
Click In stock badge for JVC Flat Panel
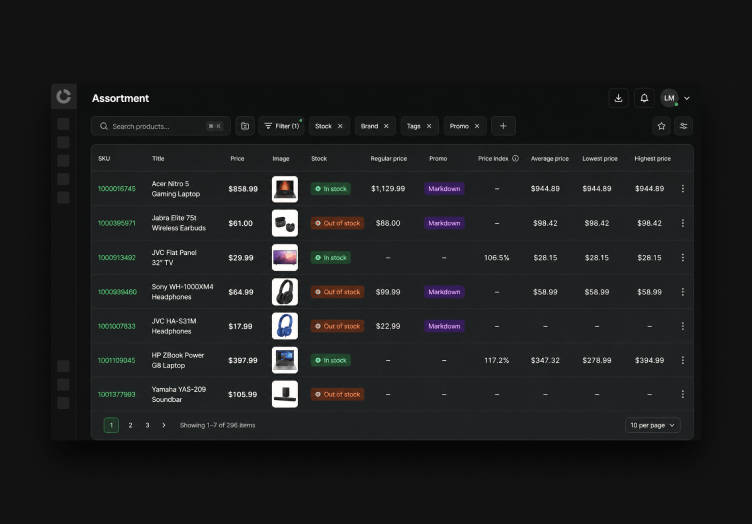(x=331, y=258)
